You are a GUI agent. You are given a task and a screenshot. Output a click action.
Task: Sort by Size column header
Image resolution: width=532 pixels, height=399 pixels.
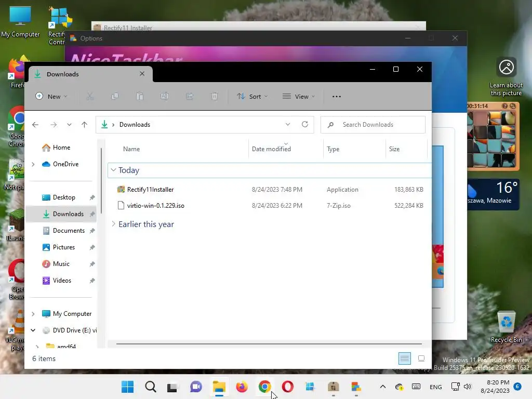pyautogui.click(x=406, y=149)
